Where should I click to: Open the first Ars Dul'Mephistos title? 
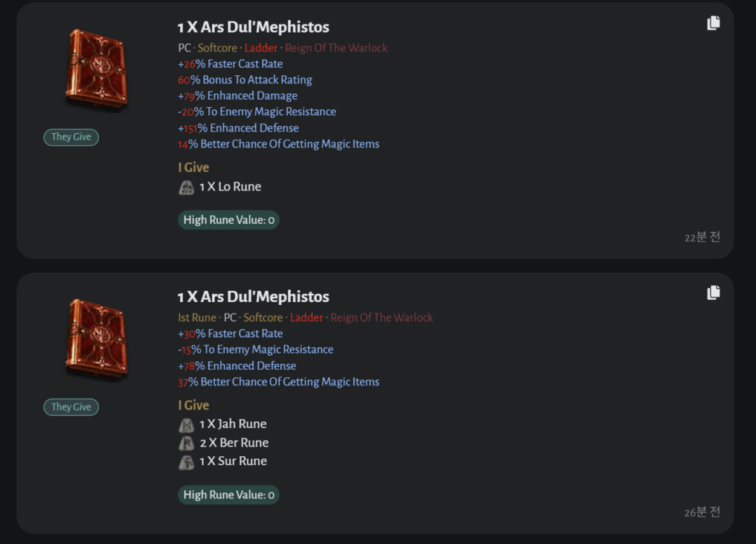point(253,27)
